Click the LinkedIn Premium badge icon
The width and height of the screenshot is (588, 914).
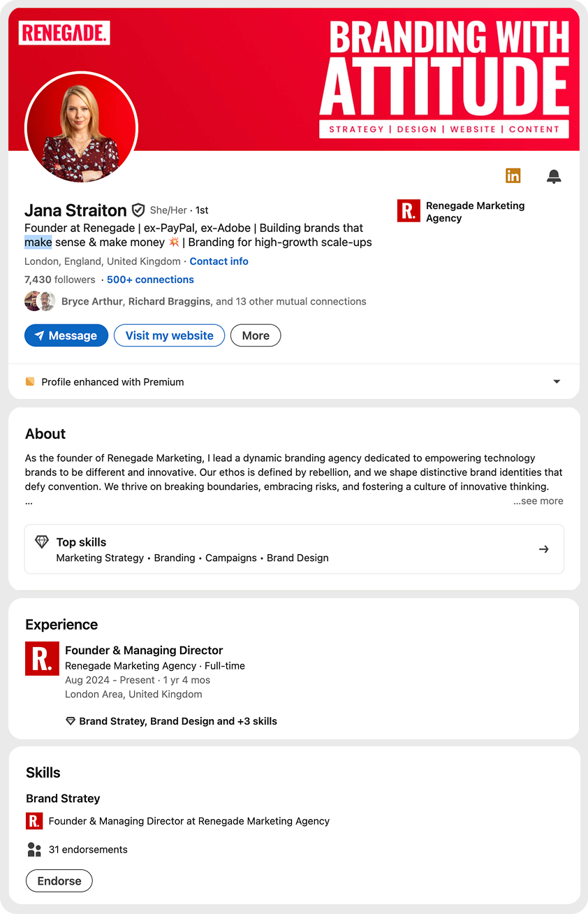(x=513, y=176)
